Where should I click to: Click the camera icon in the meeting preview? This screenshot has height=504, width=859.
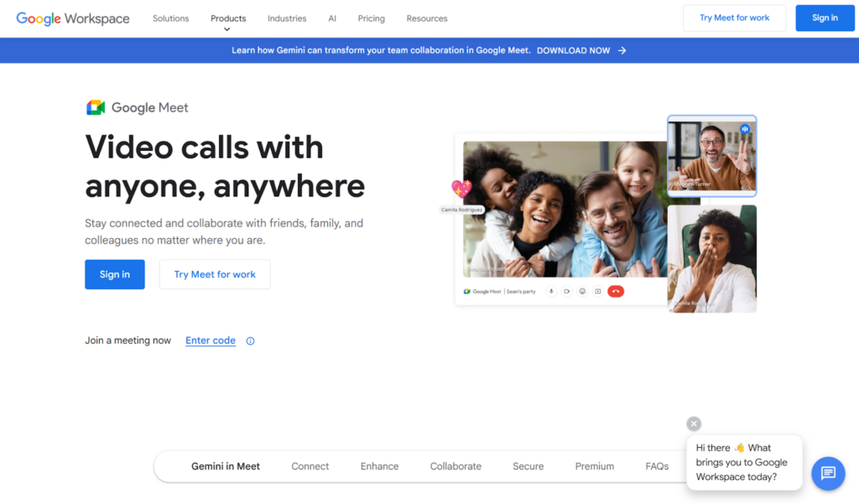(x=567, y=292)
